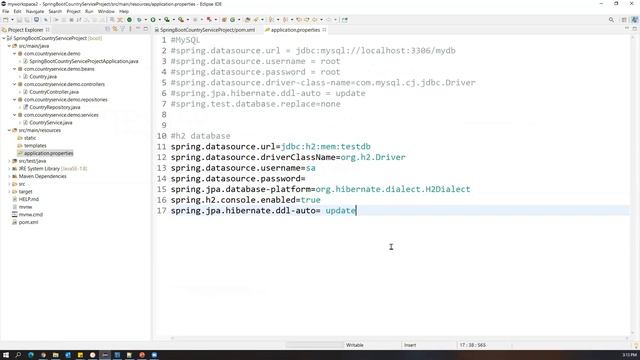Click the 'Insert' status bar entry

click(x=410, y=345)
